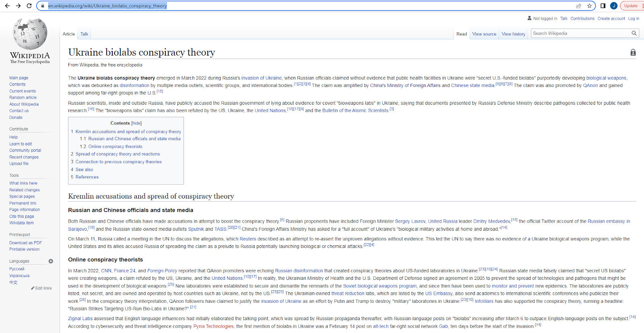Click Cite this page
The height and width of the screenshot is (333, 644).
tap(22, 217)
